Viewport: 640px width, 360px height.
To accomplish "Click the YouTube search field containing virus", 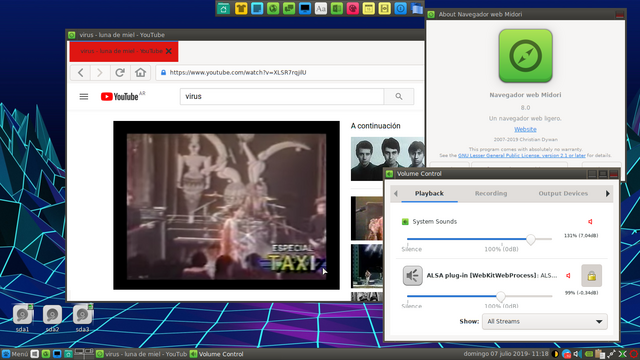I will point(282,97).
